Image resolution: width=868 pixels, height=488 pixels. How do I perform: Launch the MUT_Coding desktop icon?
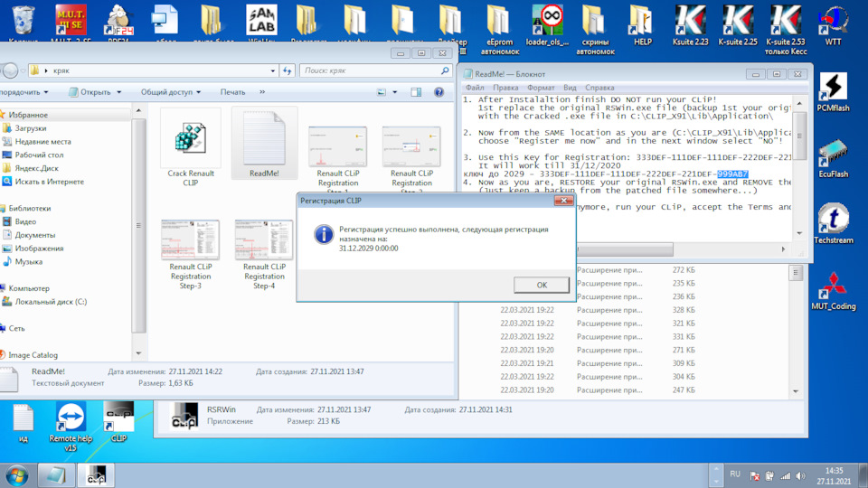tap(833, 290)
